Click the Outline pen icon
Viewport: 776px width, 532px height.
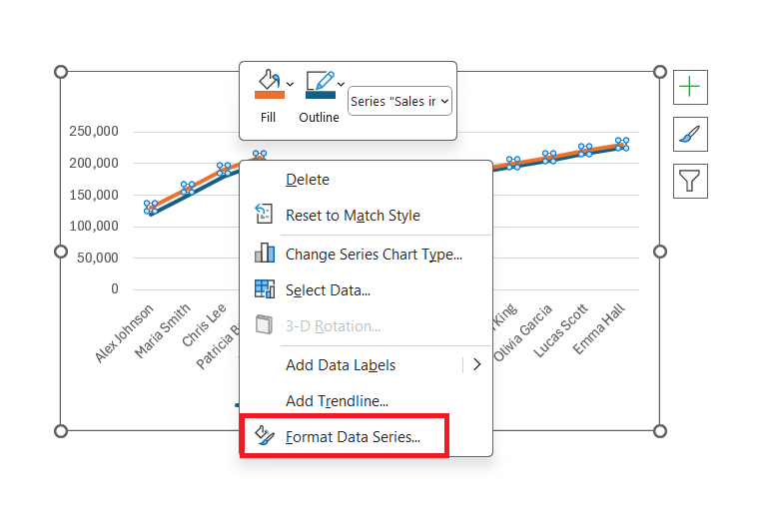click(321, 80)
